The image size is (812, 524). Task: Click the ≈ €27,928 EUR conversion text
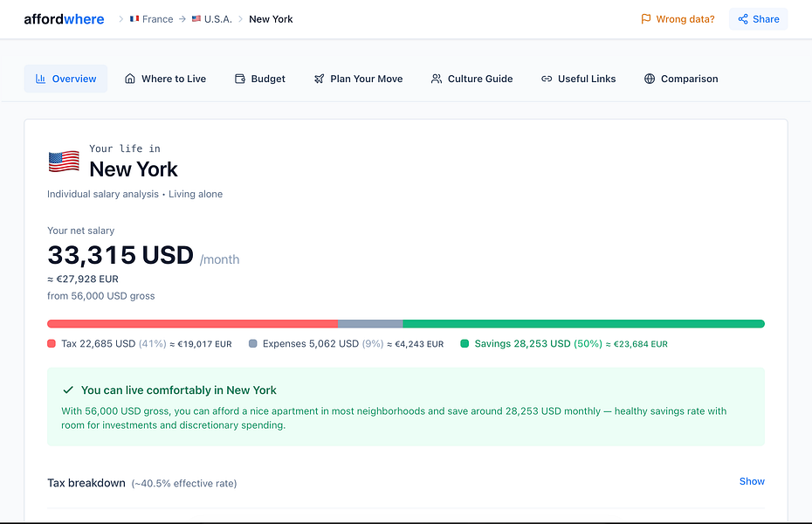point(83,279)
